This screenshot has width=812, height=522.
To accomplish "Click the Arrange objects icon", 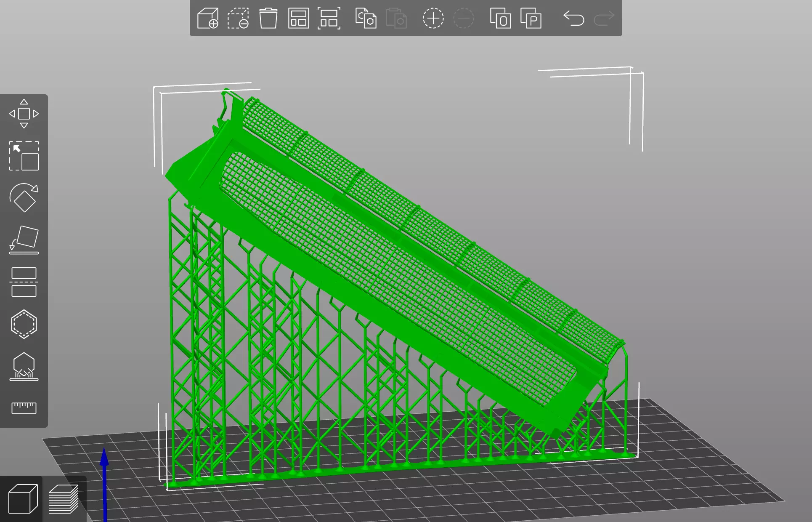I will 298,19.
